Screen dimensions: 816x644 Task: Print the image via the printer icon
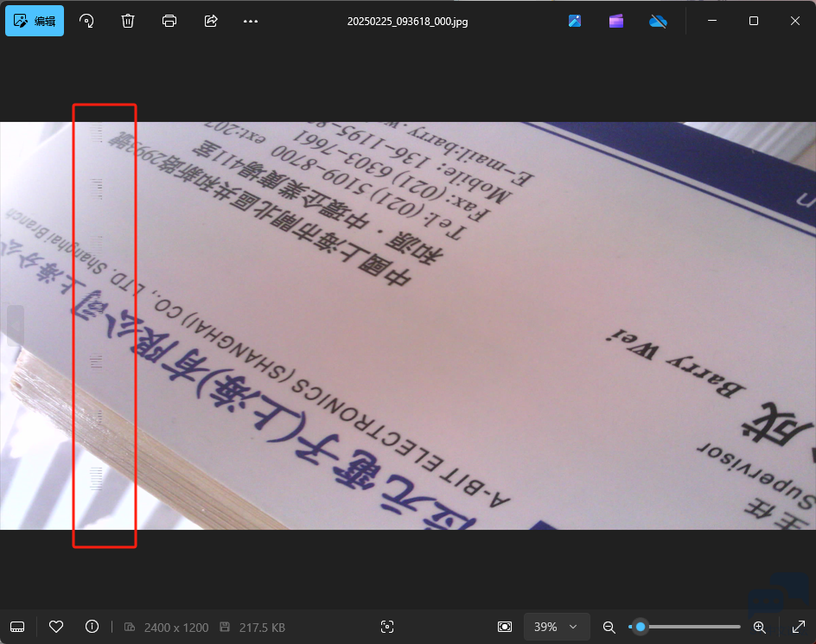point(169,21)
